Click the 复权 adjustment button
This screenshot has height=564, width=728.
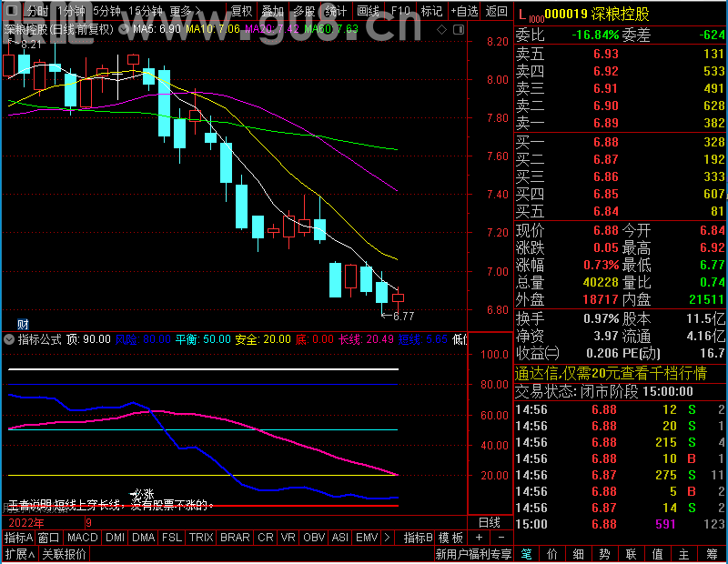(x=241, y=11)
